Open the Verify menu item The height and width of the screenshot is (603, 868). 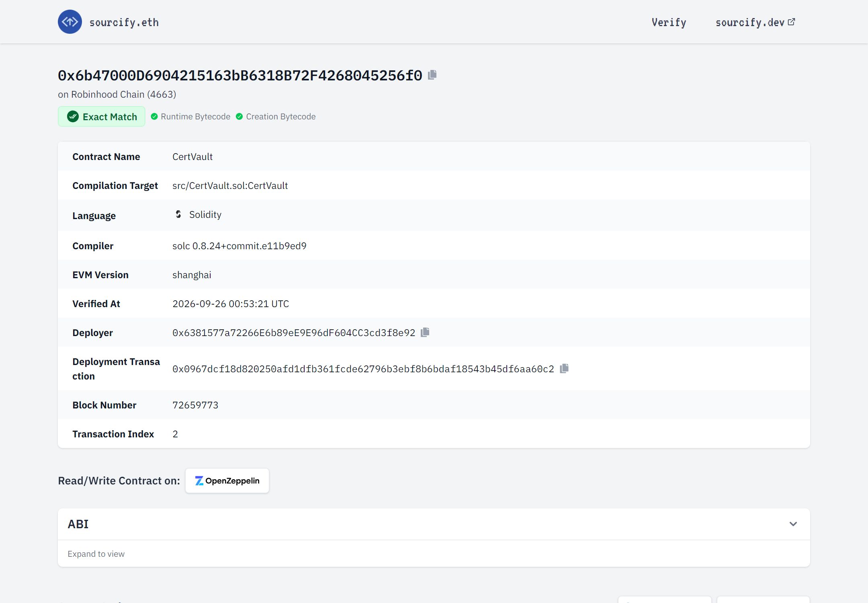pos(669,23)
